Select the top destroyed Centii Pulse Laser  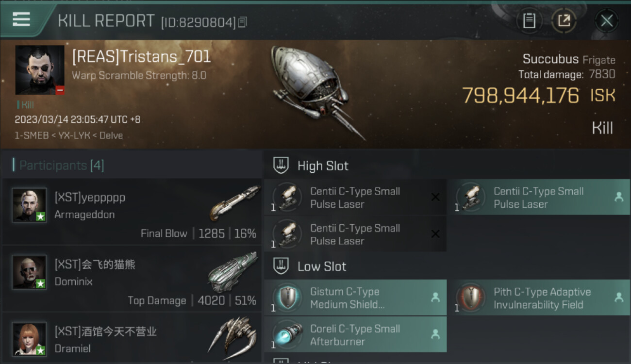click(x=355, y=197)
